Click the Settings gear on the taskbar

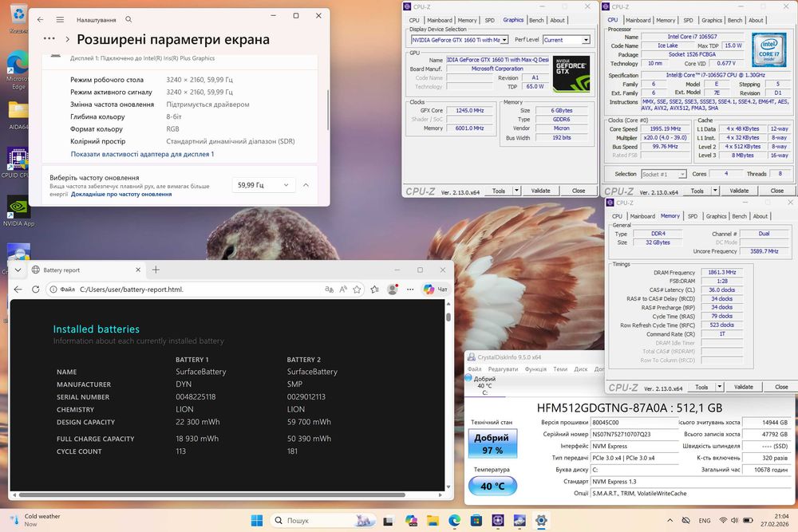[541, 520]
